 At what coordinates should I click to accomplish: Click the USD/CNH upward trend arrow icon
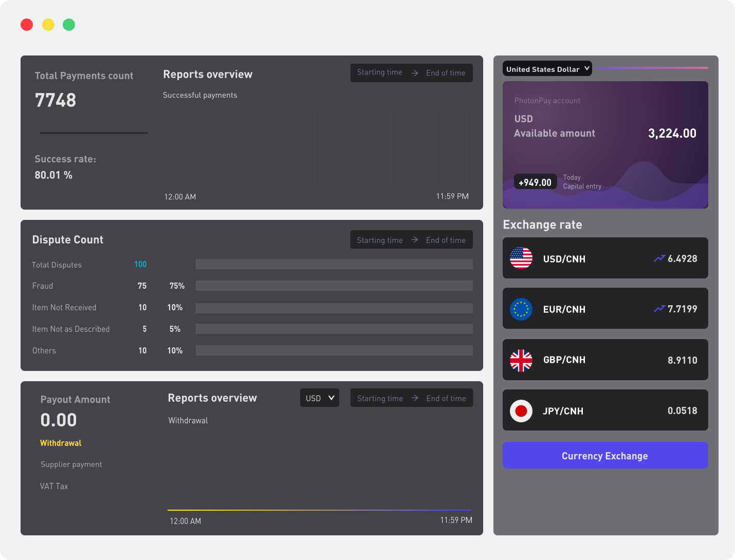[659, 258]
